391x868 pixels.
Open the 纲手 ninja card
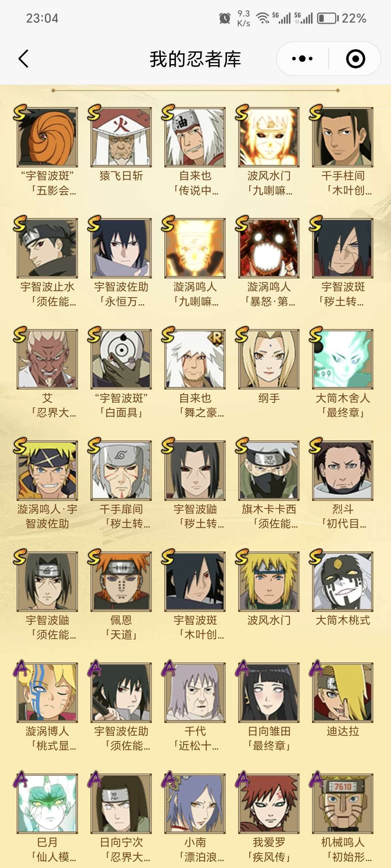pos(269,359)
